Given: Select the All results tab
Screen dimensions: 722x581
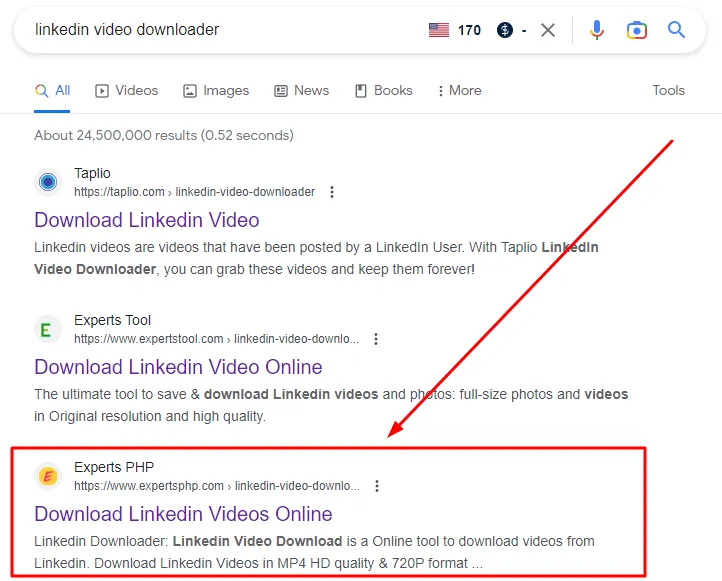Looking at the screenshot, I should point(52,90).
